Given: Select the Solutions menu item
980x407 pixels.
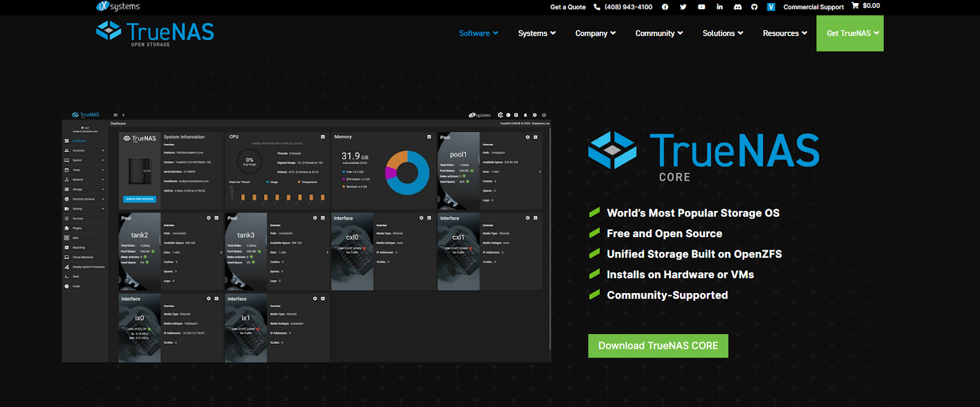Looking at the screenshot, I should 723,33.
